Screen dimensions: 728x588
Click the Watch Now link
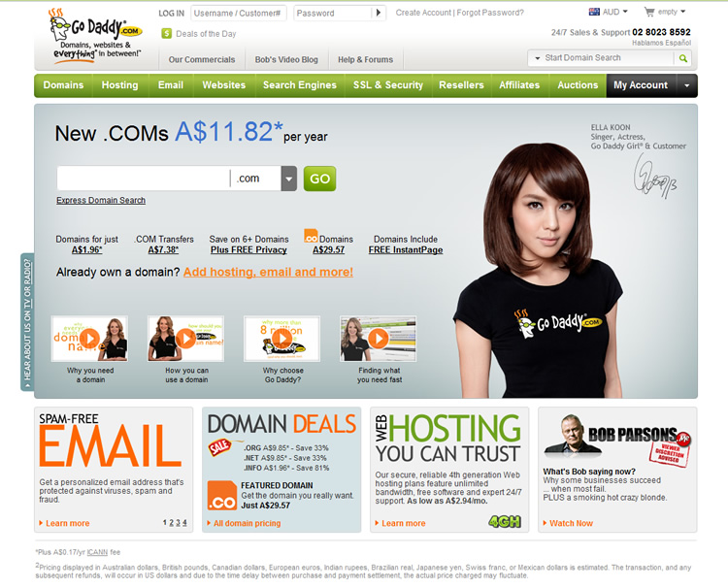click(x=571, y=523)
